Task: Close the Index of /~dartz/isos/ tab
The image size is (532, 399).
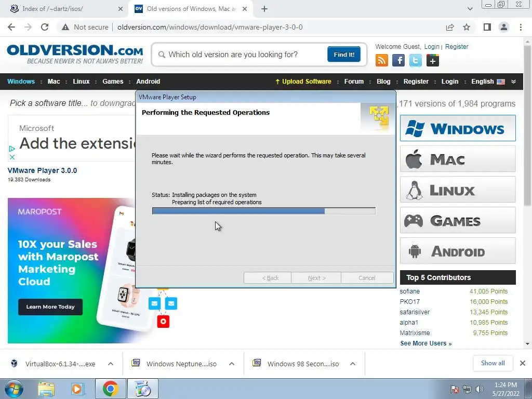Action: (121, 9)
